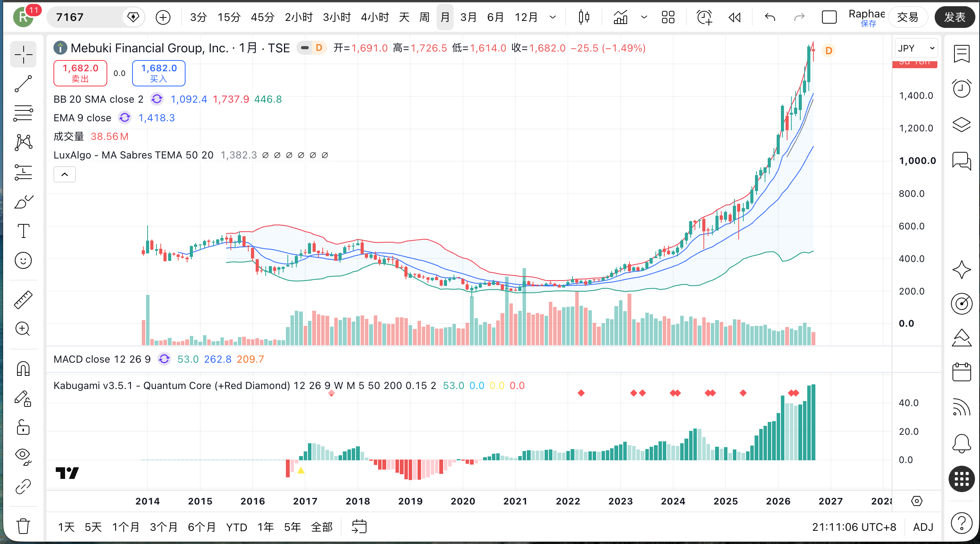
Task: Open the candlestick chart type selector
Action: pos(584,17)
